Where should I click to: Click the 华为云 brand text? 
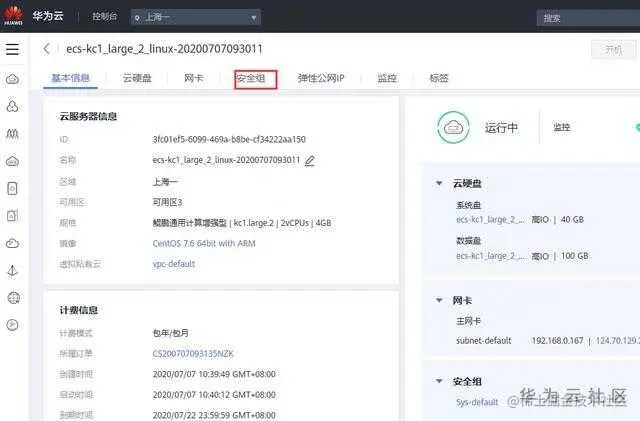point(48,16)
